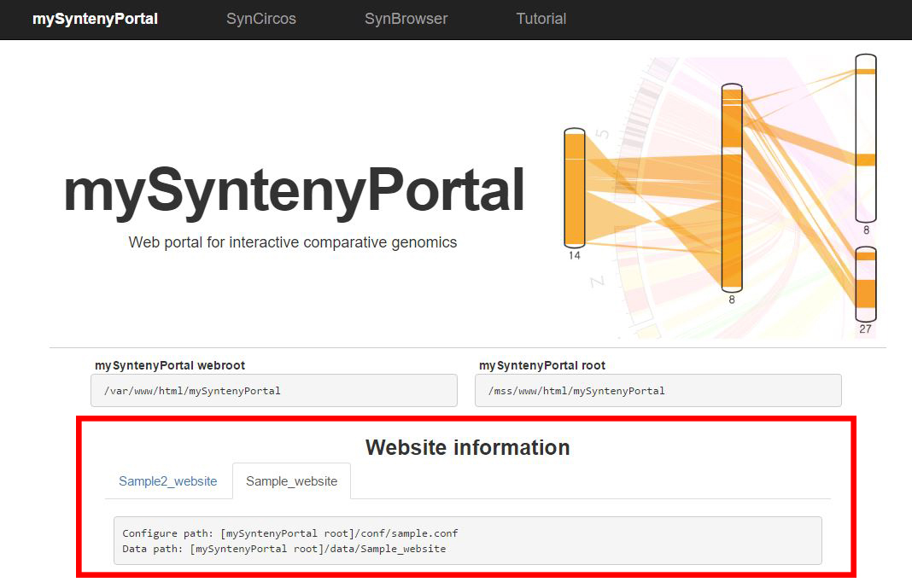Screen dimensions: 912x588
Task: Click the Website information heading
Action: click(x=467, y=447)
